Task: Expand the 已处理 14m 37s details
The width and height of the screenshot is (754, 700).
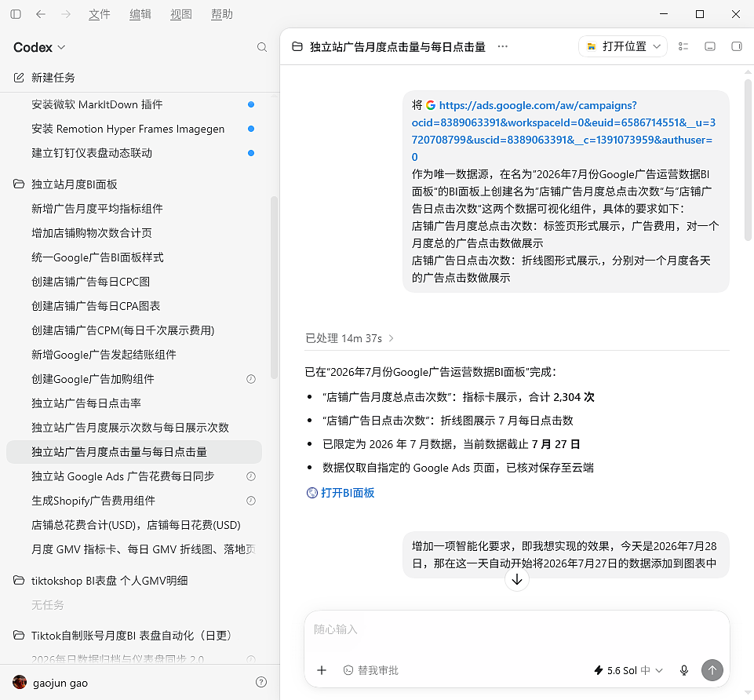Action: [x=350, y=338]
